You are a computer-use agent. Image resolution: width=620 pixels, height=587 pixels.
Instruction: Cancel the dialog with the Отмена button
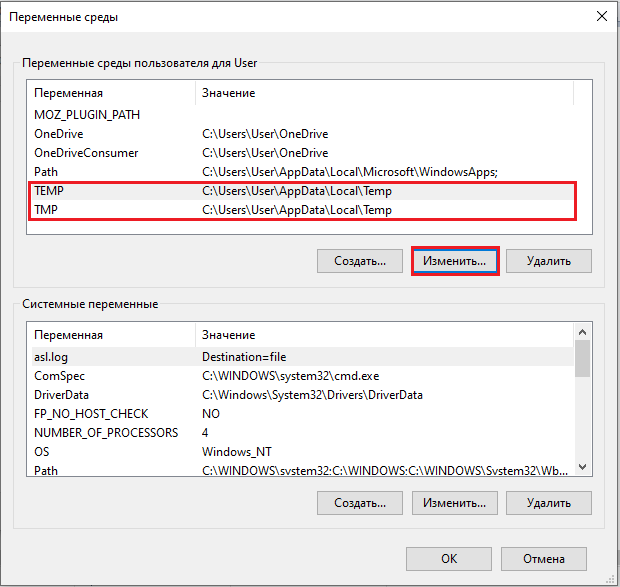[544, 559]
